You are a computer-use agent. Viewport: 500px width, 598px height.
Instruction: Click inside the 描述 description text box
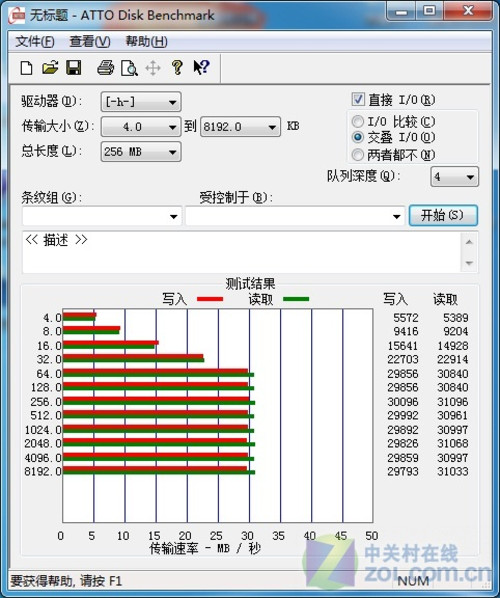pyautogui.click(x=242, y=252)
